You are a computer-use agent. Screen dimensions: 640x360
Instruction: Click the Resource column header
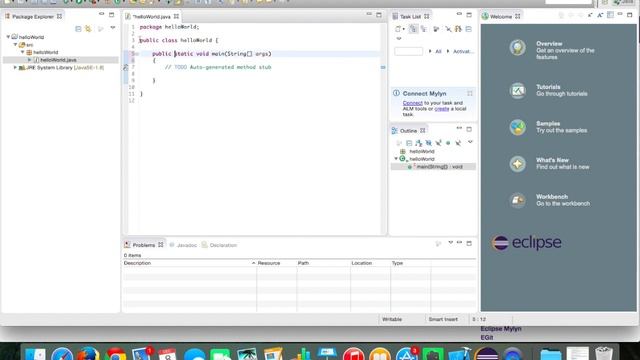click(x=276, y=263)
